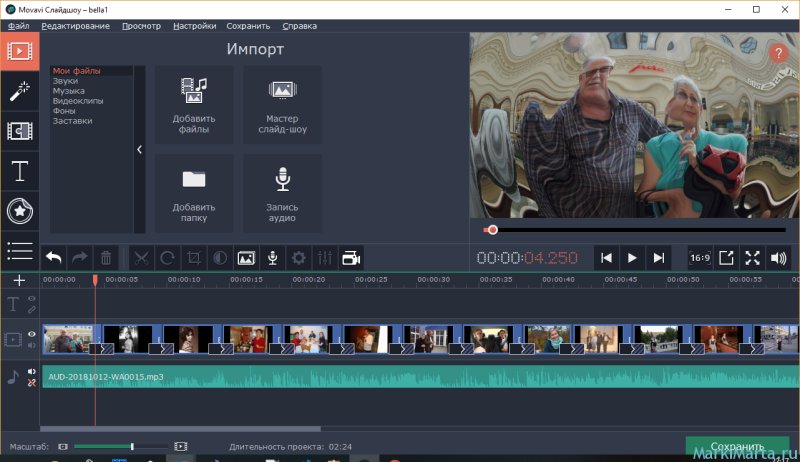Screen dimensions: 800x462
Task: Select Музыка category
Action: [68, 91]
